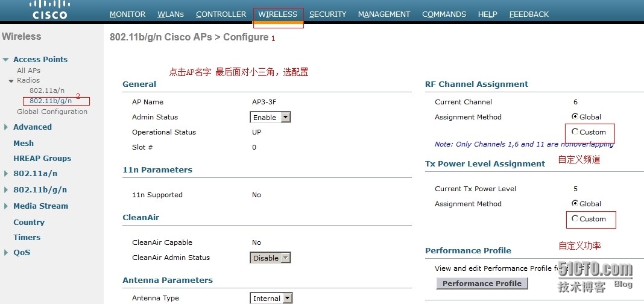This screenshot has width=644, height=304.
Task: Open the MONITOR menu
Action: 127,14
